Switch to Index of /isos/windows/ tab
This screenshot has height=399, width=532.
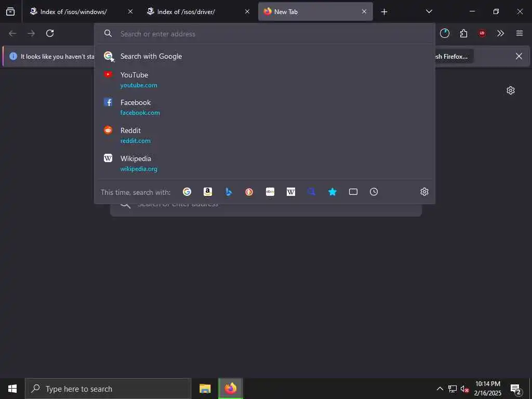[82, 11]
